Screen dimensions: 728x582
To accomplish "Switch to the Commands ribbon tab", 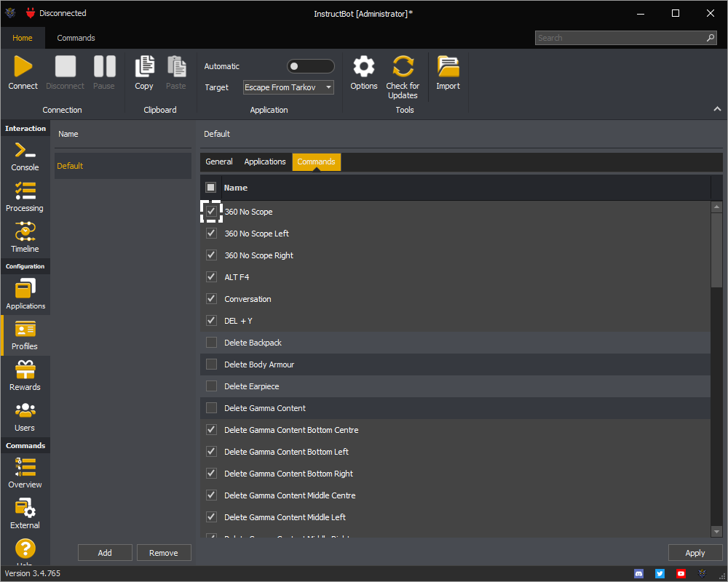I will 76,38.
